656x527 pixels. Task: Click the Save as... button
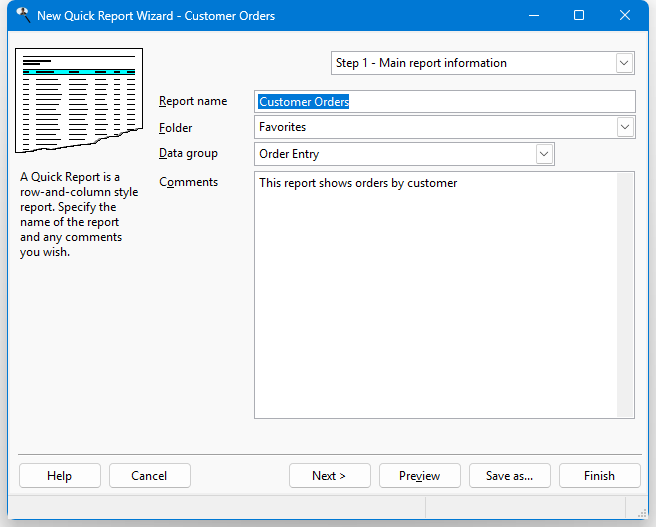(x=509, y=476)
